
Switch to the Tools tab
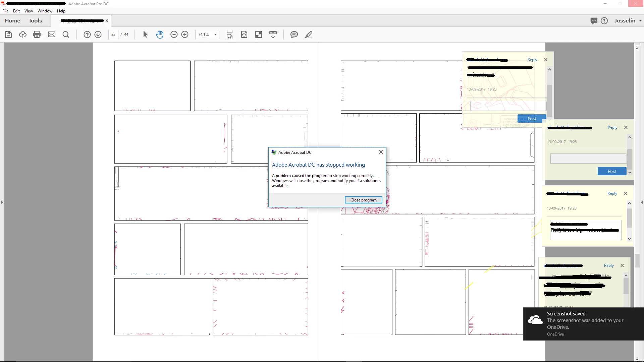35,21
